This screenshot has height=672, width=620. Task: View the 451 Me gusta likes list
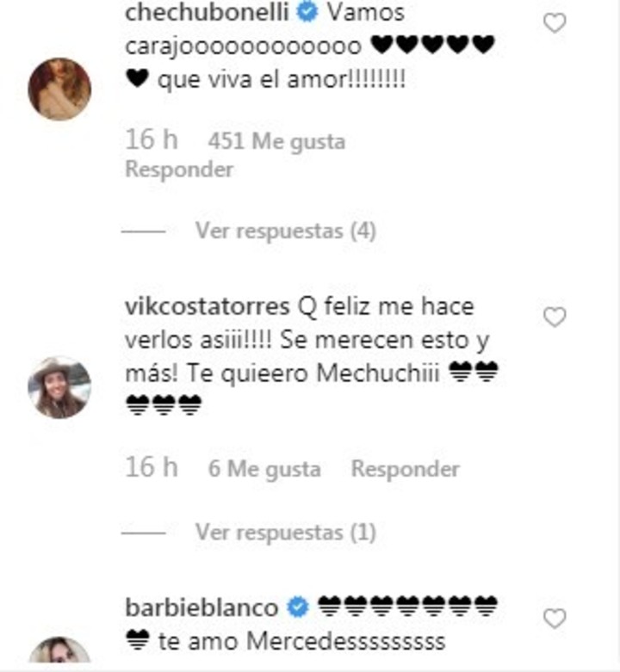pos(276,141)
